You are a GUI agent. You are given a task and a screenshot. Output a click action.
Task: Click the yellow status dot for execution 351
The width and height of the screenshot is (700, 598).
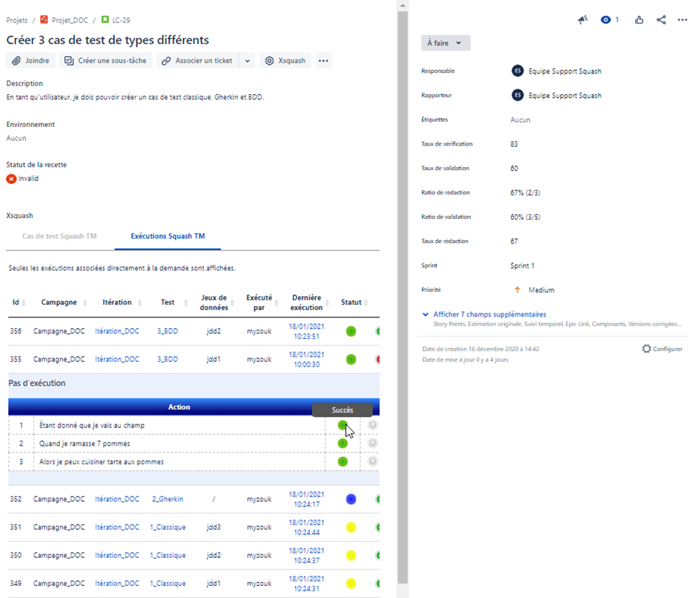click(351, 527)
